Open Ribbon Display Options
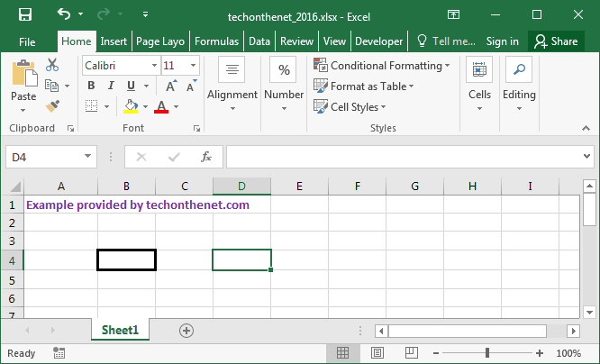Viewport: 600px width, 364px height. 453,14
